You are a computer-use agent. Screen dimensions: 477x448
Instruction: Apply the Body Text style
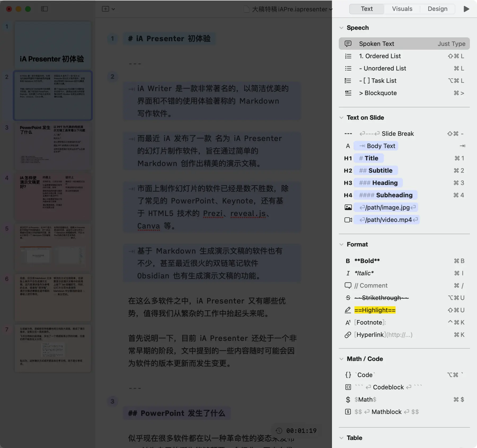[376, 146]
